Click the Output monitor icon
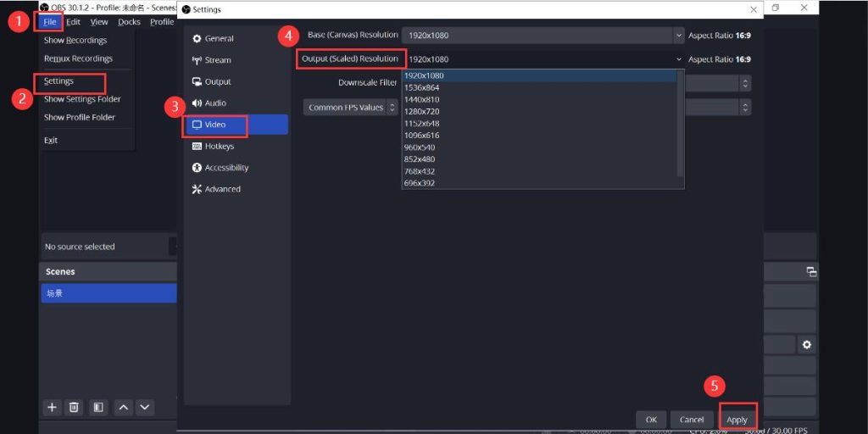 tap(197, 82)
